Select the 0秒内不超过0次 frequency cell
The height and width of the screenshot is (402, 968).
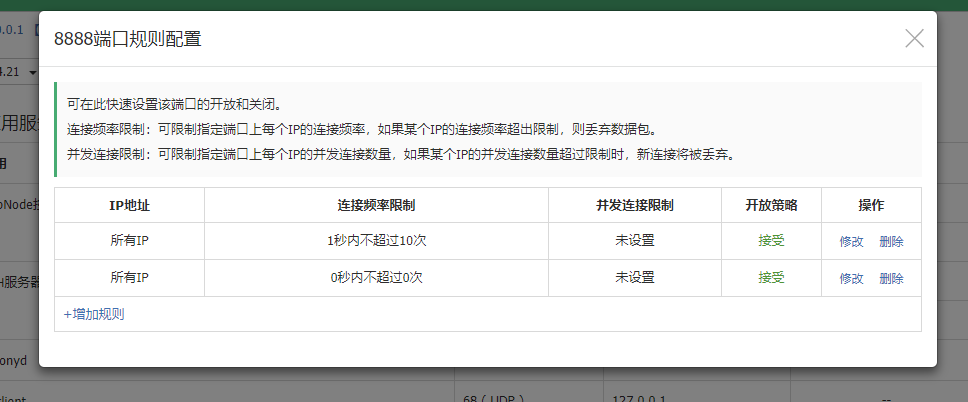click(376, 278)
